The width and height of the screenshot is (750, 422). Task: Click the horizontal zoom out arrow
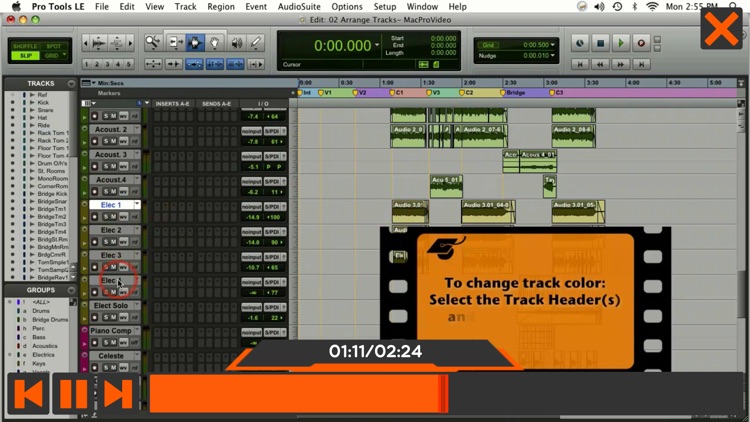(86, 44)
